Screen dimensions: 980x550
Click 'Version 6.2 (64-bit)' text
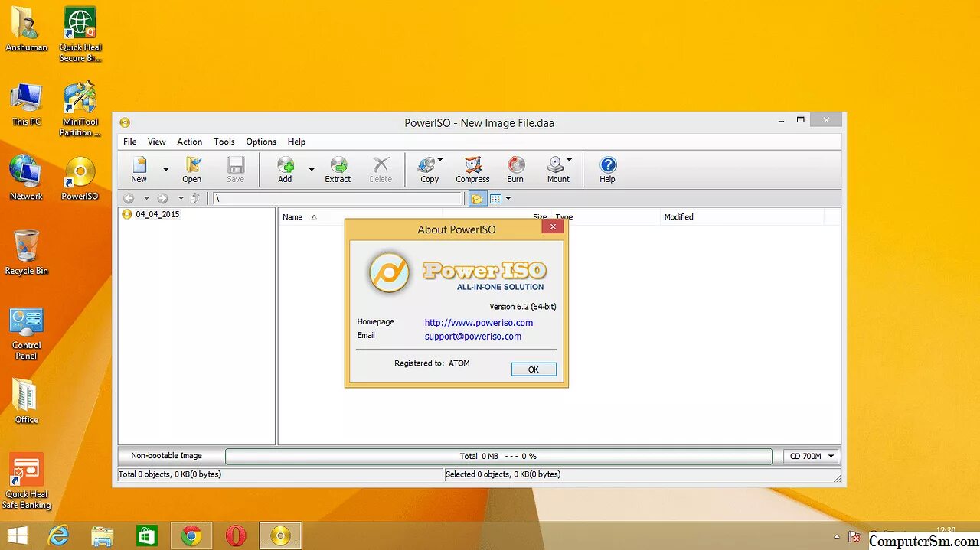523,307
